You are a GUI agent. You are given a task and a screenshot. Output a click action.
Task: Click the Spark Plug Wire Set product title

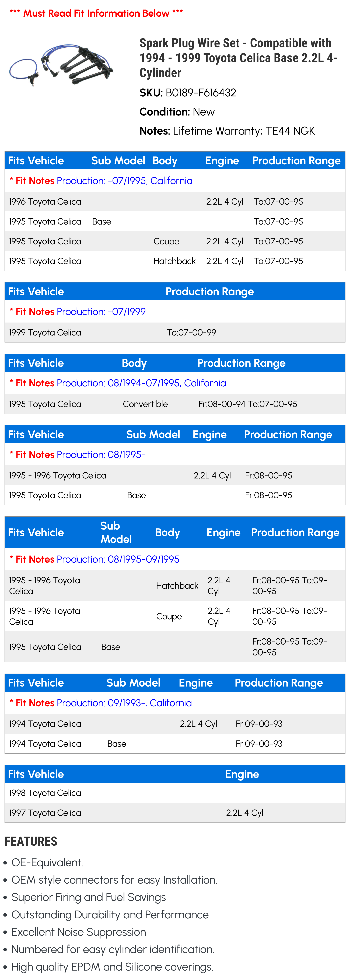click(x=239, y=58)
